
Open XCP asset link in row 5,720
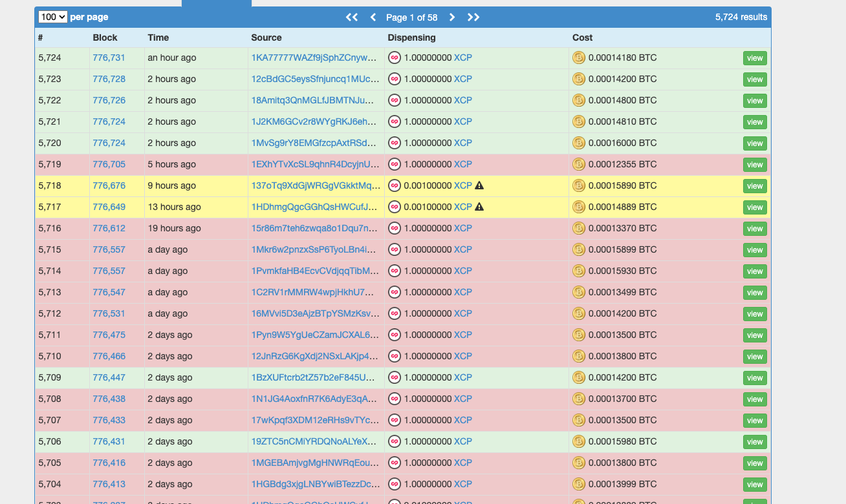[463, 143]
